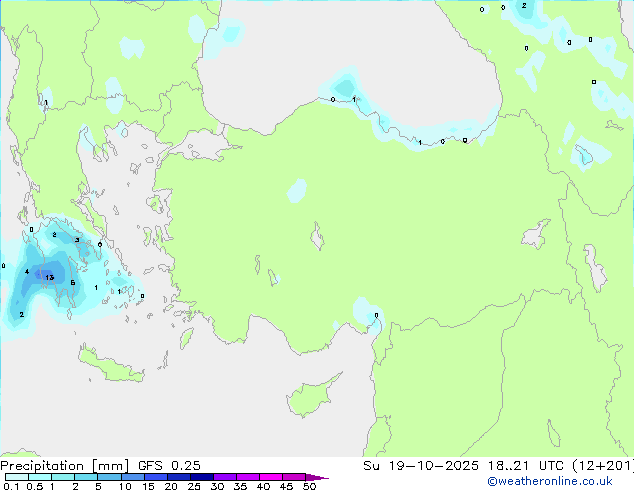634x490 pixels.
Task: Select the legend swatch between 5 and 10
Action: click(109, 477)
